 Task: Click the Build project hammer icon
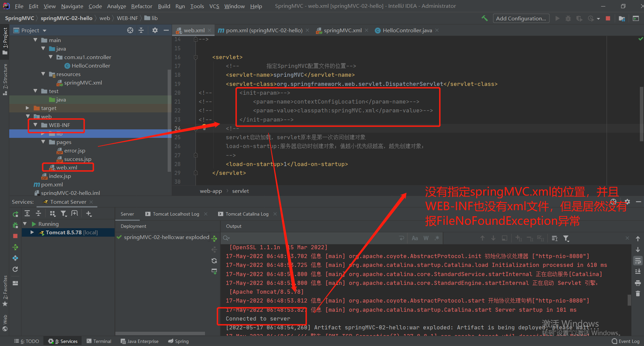point(485,18)
